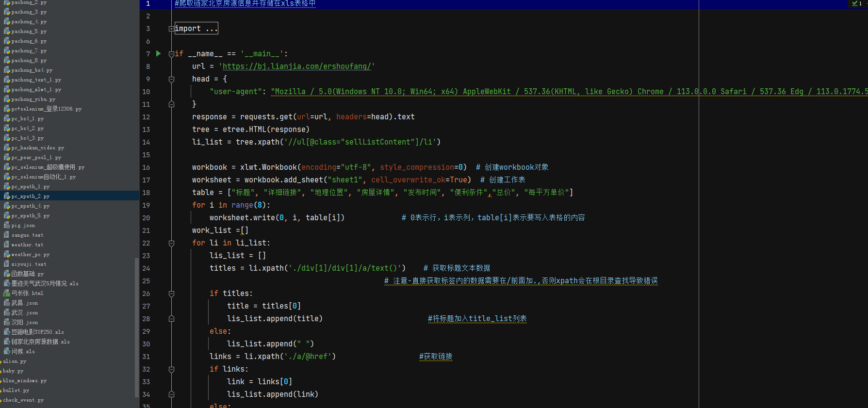
Task: Click the file icon of pc_bs4_1.py
Action: pos(7,118)
